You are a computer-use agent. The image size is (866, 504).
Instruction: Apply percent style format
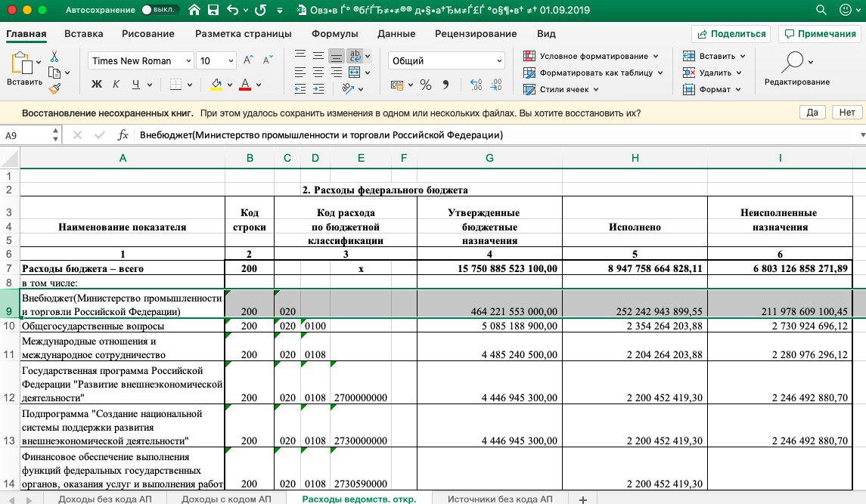pos(425,85)
